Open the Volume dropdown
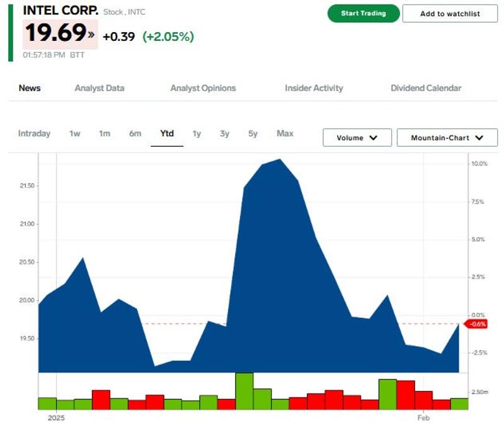 pyautogui.click(x=357, y=138)
